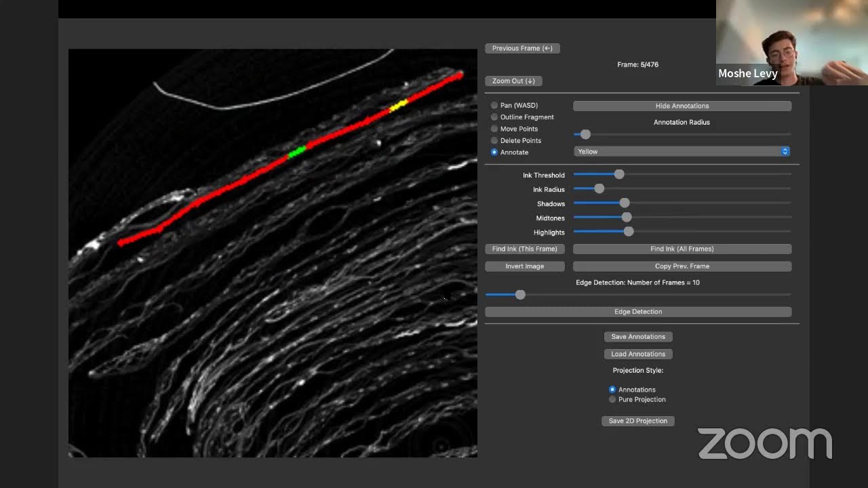Click Moshe Levy's video thumbnail

click(791, 42)
